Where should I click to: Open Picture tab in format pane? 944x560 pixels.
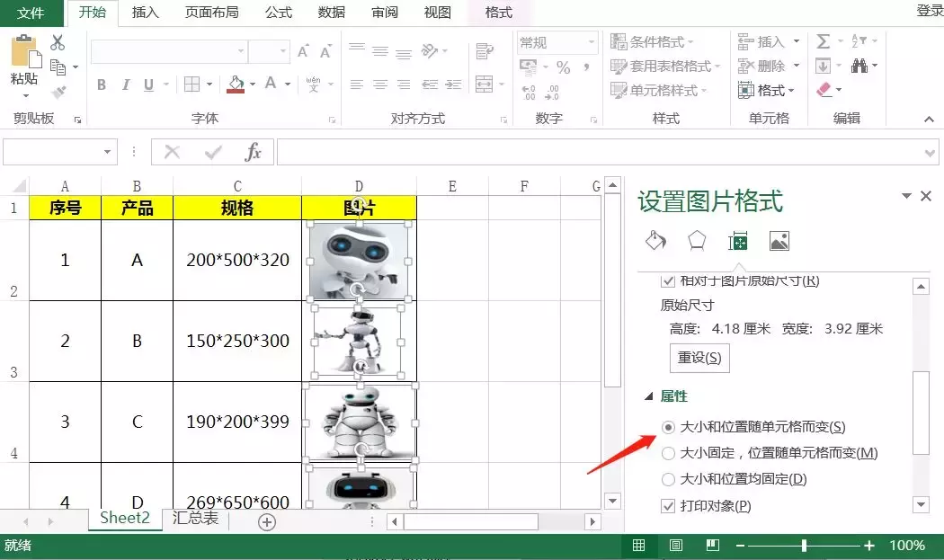point(779,241)
